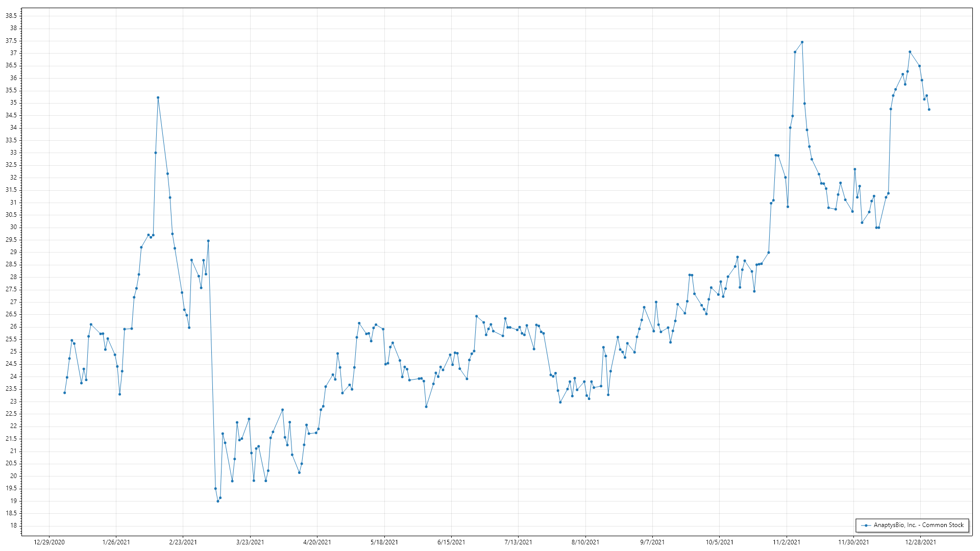This screenshot has height=551, width=980.
Task: Click the 11/2/2021 x-axis date label
Action: [x=787, y=542]
